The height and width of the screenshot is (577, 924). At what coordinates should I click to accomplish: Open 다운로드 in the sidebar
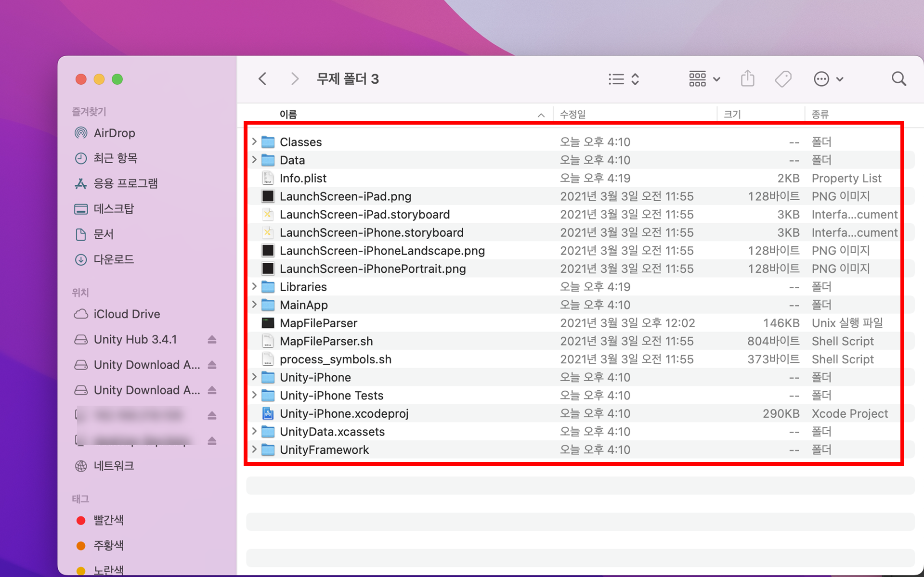click(x=114, y=259)
